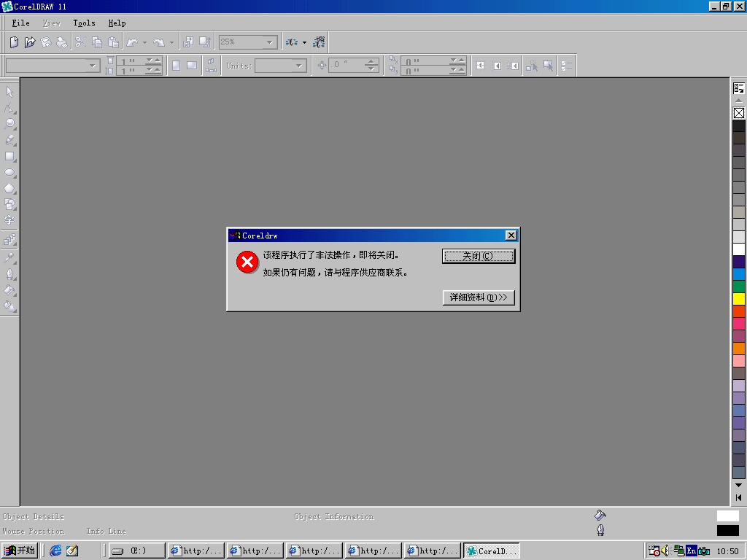
Task: Open the 开始 Start menu
Action: pyautogui.click(x=19, y=551)
